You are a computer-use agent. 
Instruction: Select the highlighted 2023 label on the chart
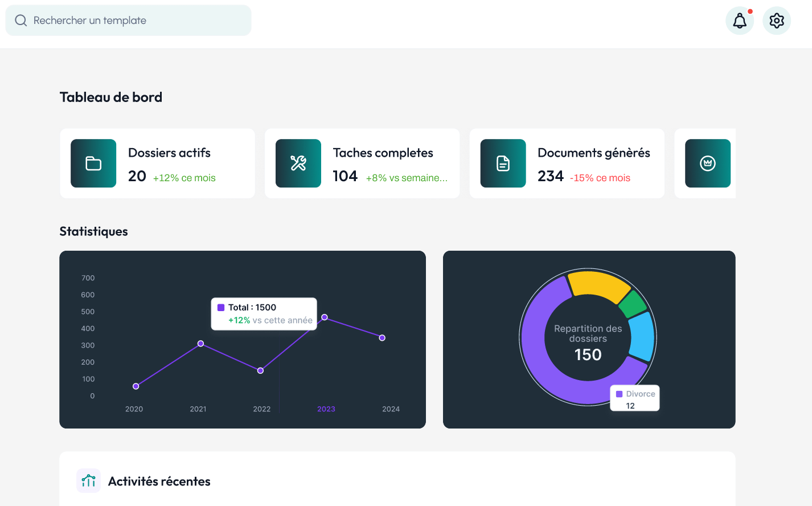326,409
